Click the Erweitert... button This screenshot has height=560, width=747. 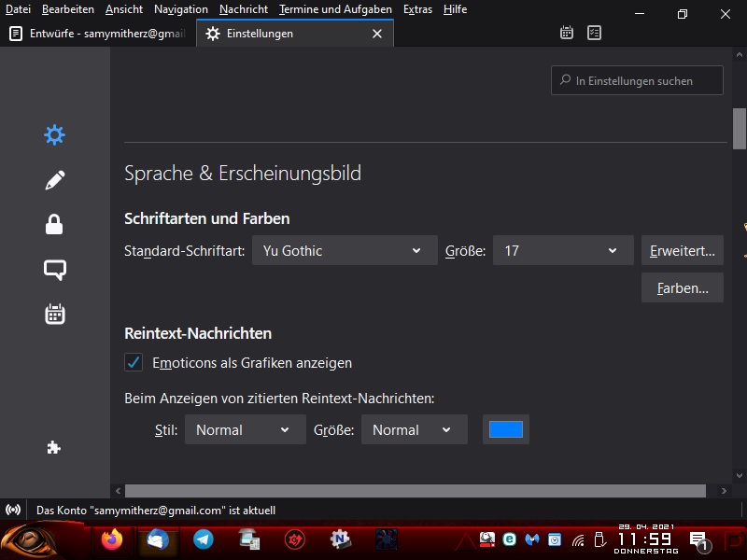[682, 250]
